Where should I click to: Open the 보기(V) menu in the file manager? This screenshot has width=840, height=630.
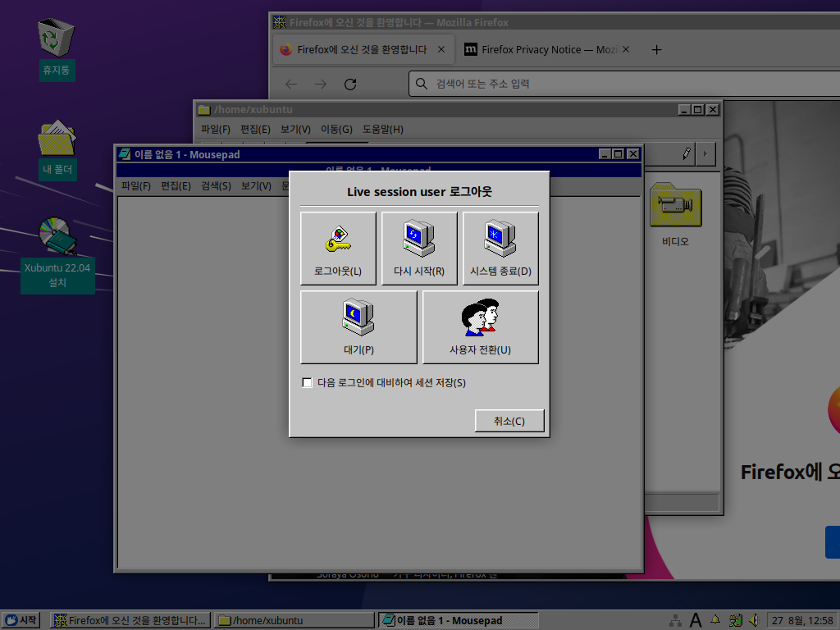pyautogui.click(x=295, y=129)
